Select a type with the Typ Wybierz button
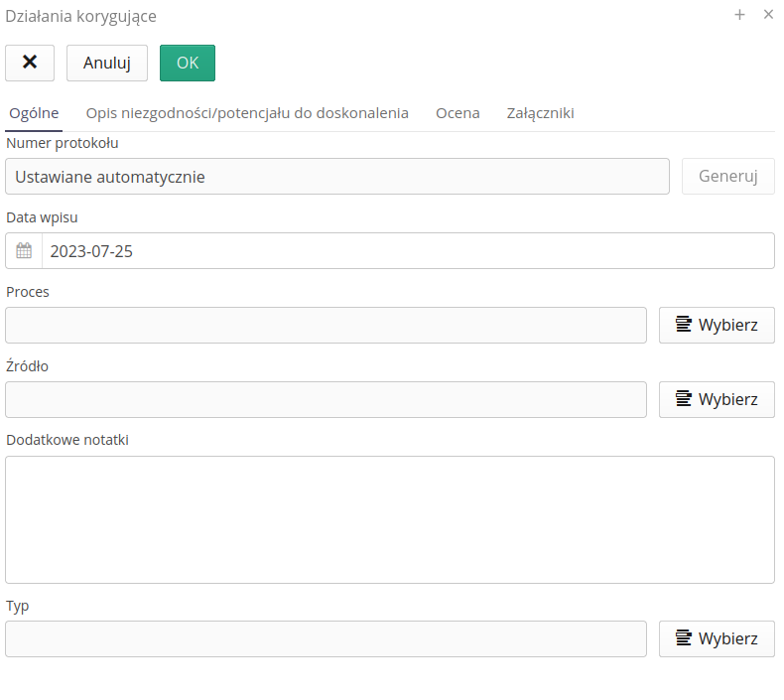This screenshot has width=784, height=700. coord(717,638)
